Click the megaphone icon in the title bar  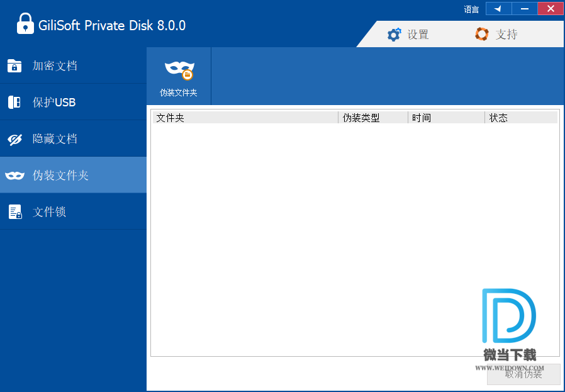tap(499, 9)
